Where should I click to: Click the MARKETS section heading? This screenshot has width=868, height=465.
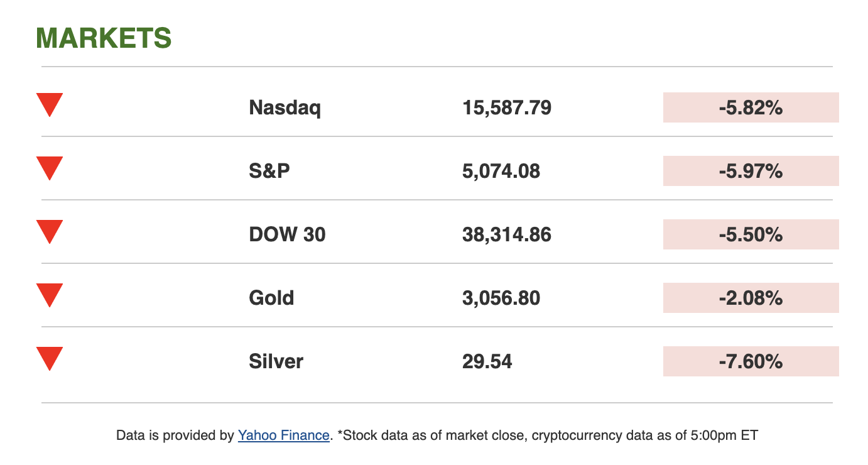[x=104, y=38]
